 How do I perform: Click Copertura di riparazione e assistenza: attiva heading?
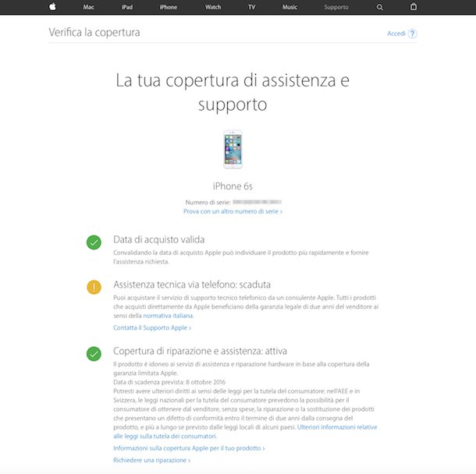[x=200, y=351]
